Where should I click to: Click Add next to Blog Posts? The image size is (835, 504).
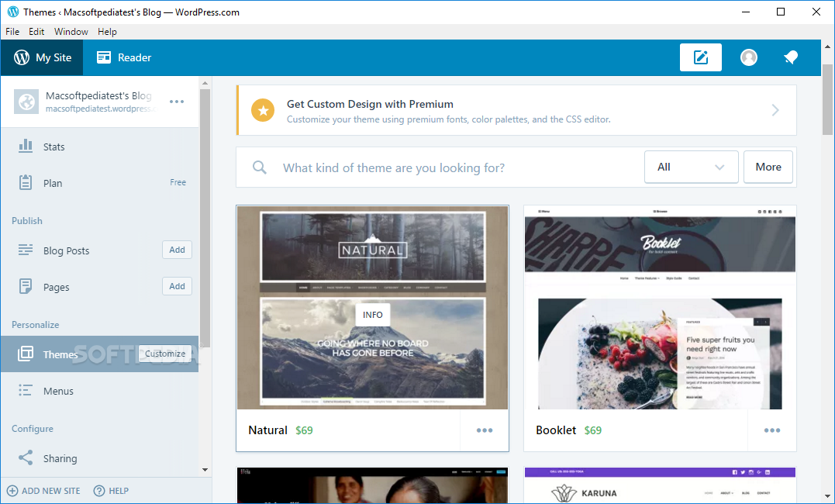tap(177, 250)
